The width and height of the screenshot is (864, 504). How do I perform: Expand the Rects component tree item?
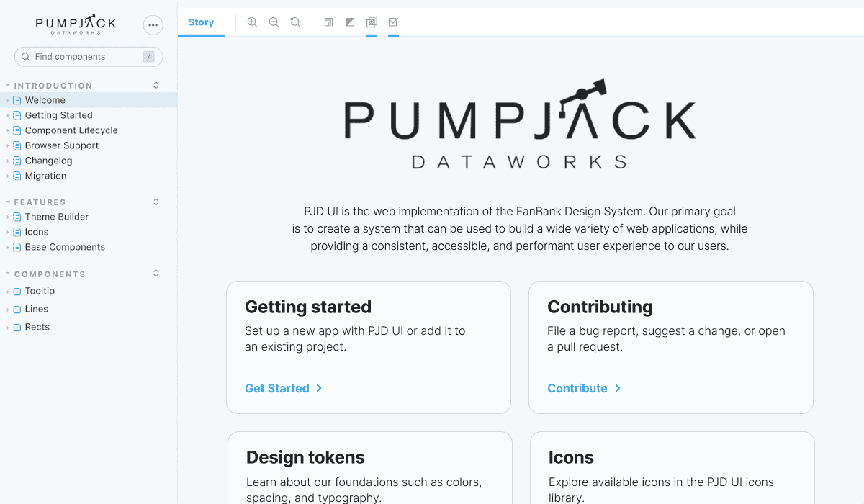[37, 327]
